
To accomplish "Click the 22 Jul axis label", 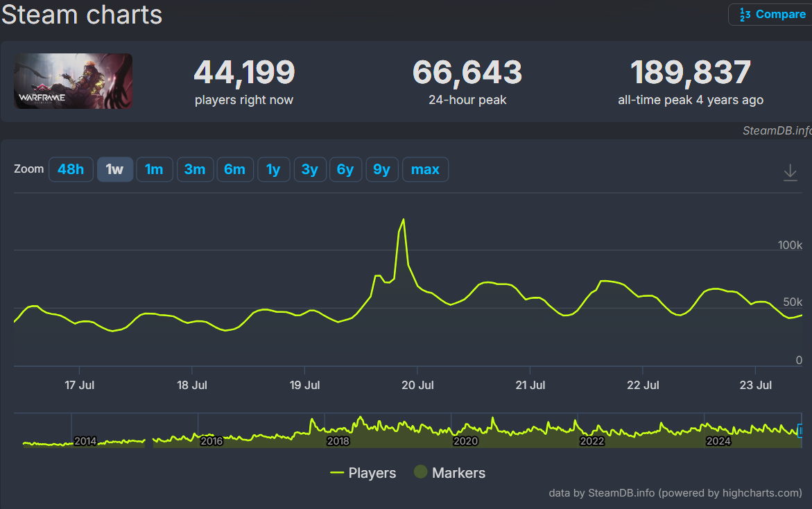I will (x=643, y=386).
